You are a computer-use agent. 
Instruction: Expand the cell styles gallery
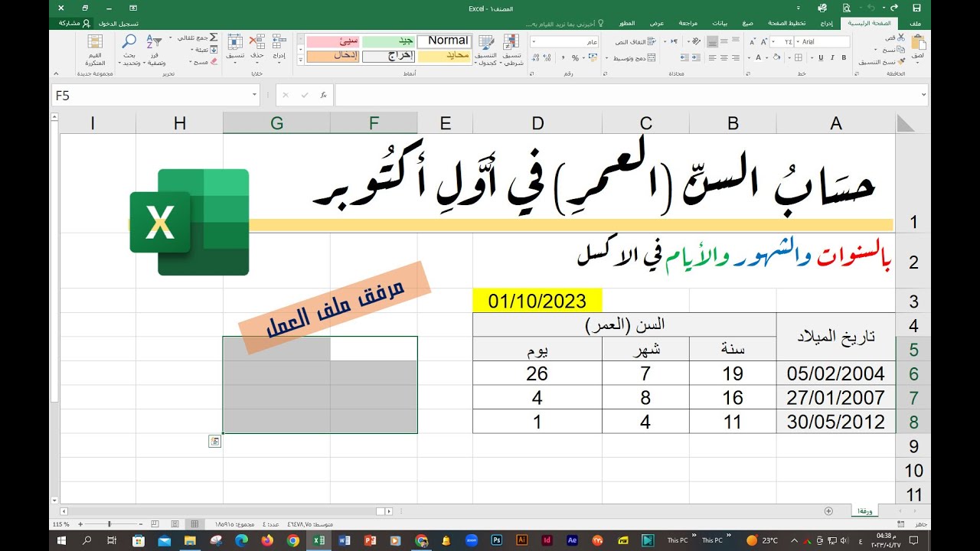[300, 60]
